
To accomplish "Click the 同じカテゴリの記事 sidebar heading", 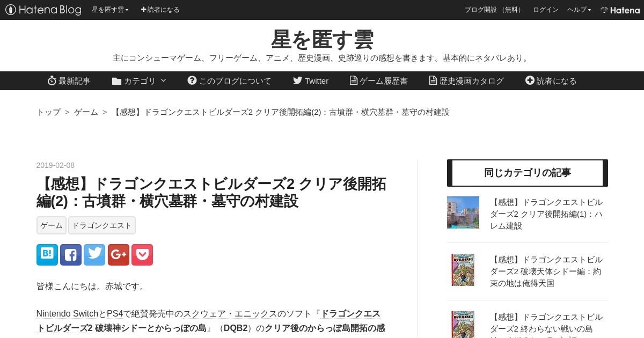I will [x=528, y=173].
